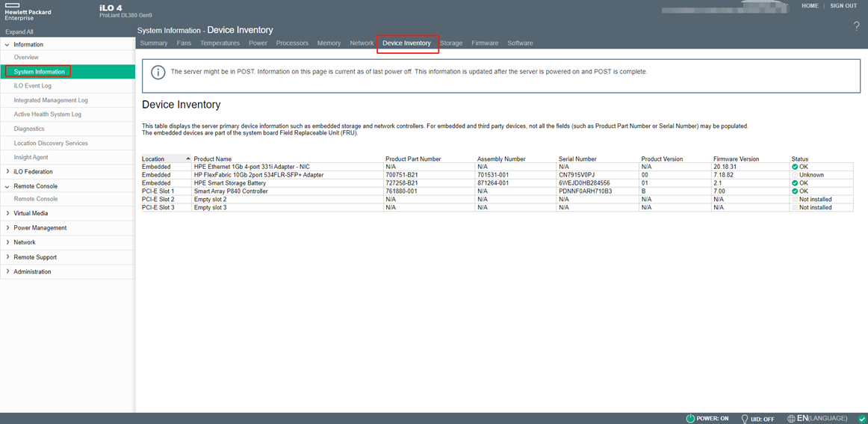Open the Firmware tab
The width and height of the screenshot is (868, 424).
(485, 43)
